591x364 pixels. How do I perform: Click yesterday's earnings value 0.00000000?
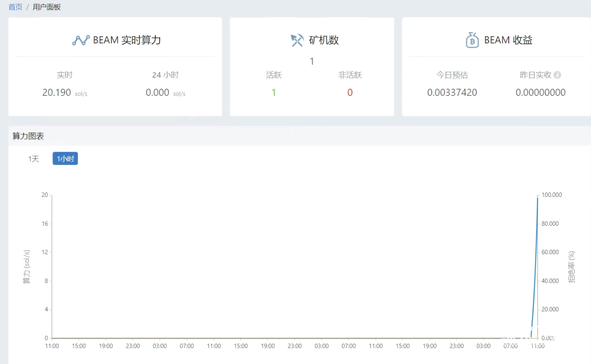(x=540, y=92)
